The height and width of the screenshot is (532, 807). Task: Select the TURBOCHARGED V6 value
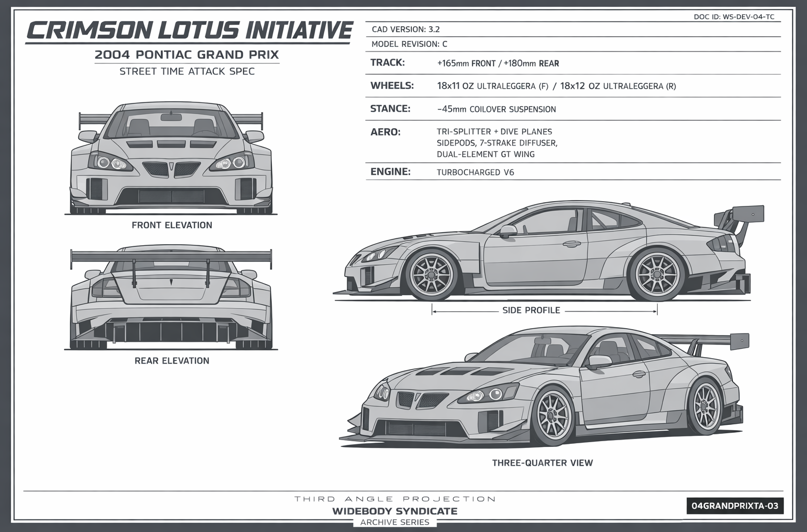pos(475,172)
